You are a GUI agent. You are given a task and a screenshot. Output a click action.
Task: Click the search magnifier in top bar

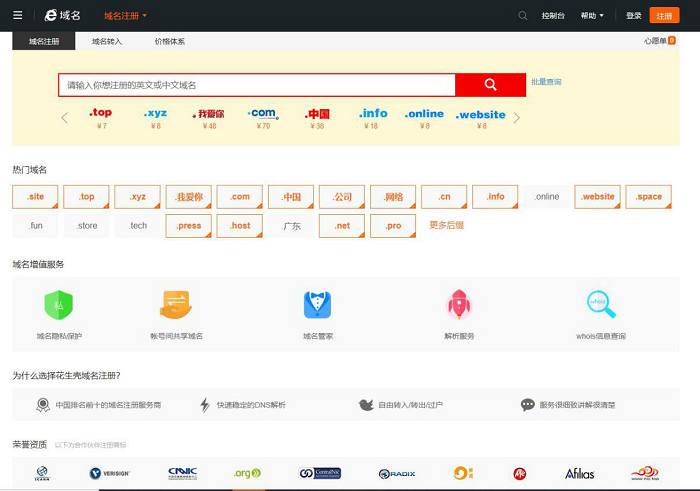(523, 15)
